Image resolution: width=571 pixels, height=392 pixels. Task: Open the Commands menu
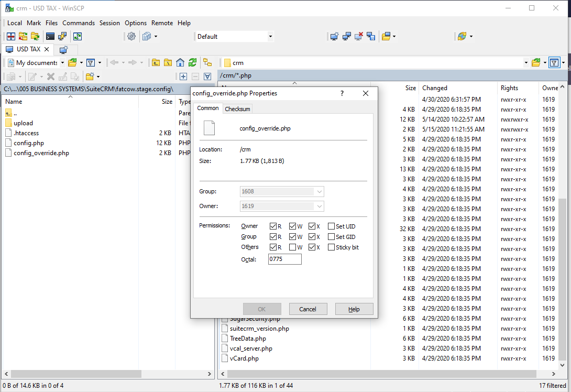79,23
